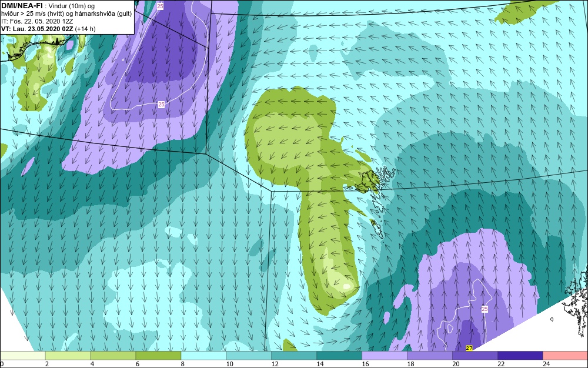The image size is (588, 368).
Task: Click the deep indigo legend swatch between 22 and 24
Action: point(520,356)
